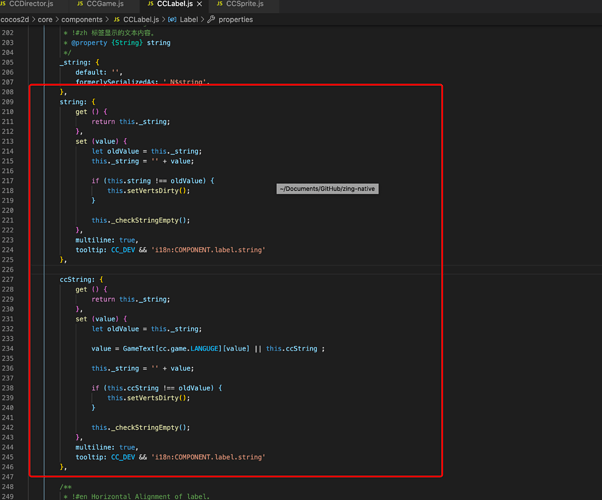Viewport: 602px width, 500px height.
Task: Click 'this._checkStringEmpty();' on line 242
Action: (x=141, y=428)
